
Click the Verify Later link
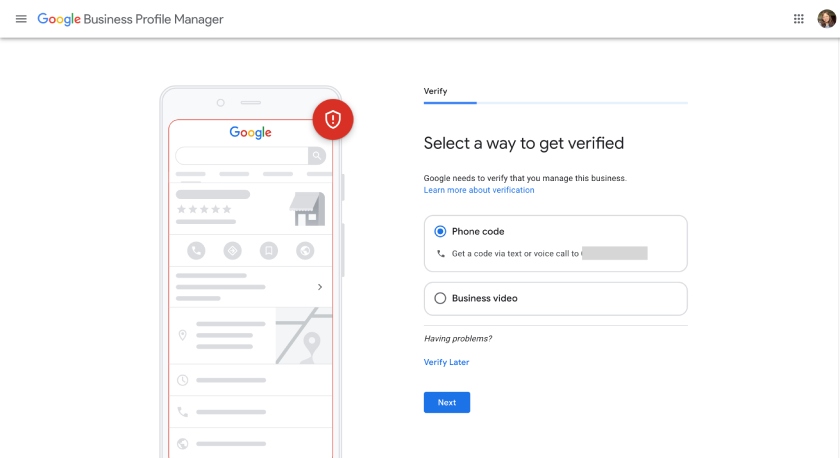tap(446, 362)
